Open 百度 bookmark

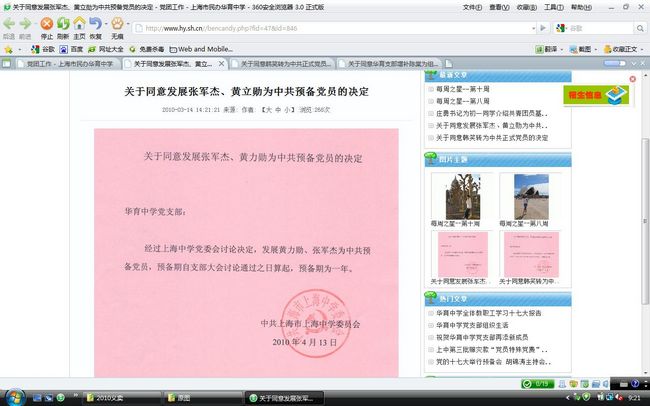point(71,49)
